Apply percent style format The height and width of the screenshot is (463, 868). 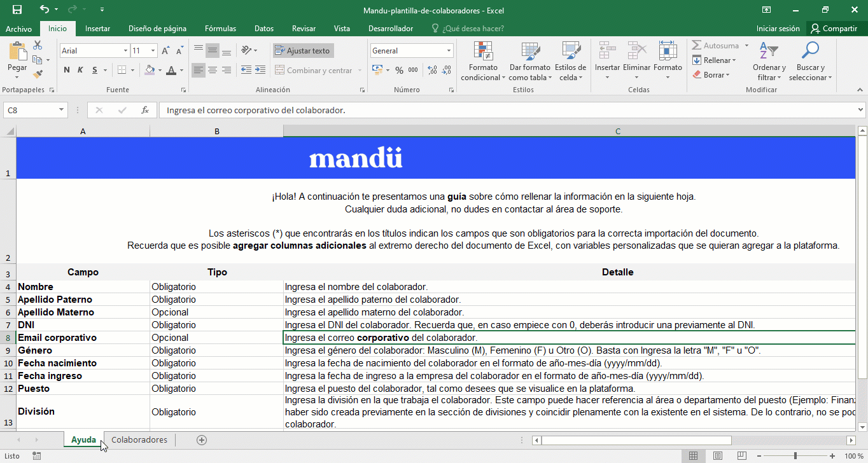click(x=399, y=70)
